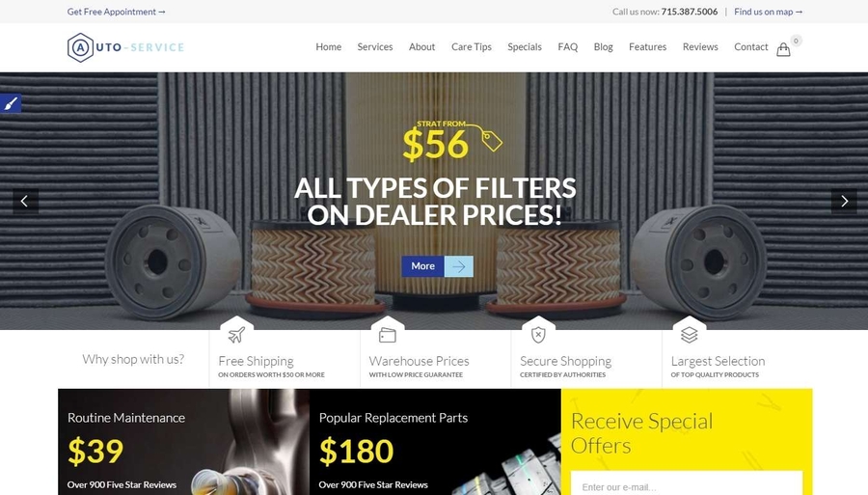This screenshot has width=868, height=495.
Task: Open the Routine Maintenance $39 banner
Action: (184, 442)
